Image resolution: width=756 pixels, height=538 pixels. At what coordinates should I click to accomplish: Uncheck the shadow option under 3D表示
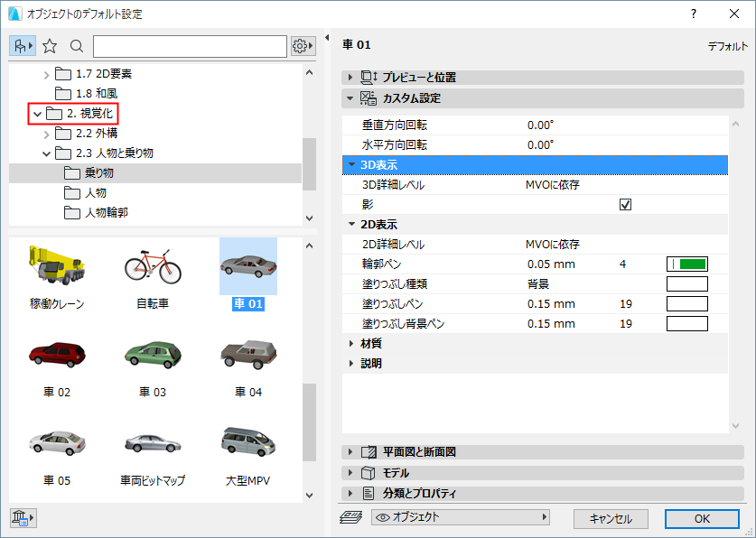point(626,204)
